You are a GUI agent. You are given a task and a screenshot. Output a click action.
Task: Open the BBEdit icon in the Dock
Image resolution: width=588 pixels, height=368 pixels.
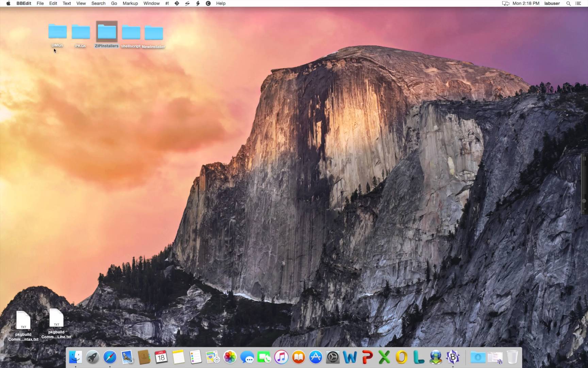pos(453,357)
